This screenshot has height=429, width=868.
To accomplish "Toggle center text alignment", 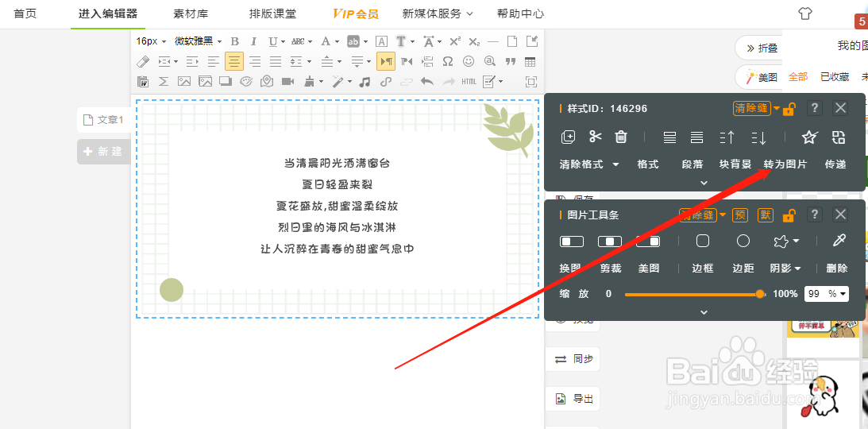I will [234, 61].
